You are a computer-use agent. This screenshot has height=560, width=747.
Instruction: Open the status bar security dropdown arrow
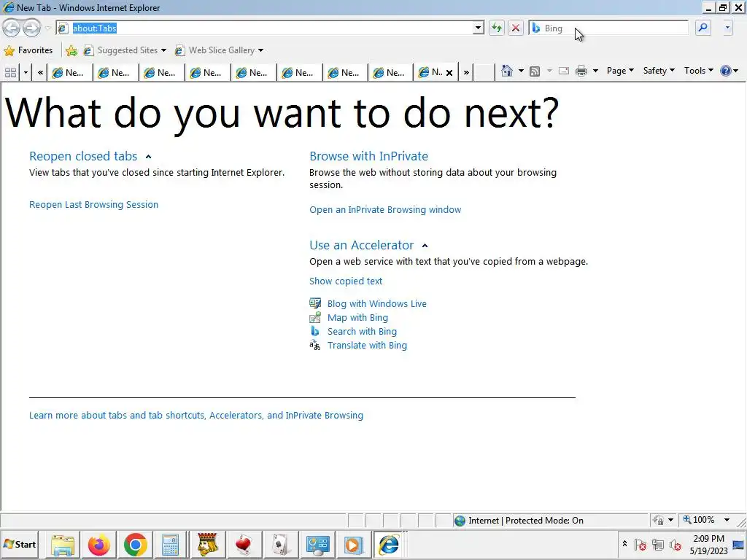[671, 520]
